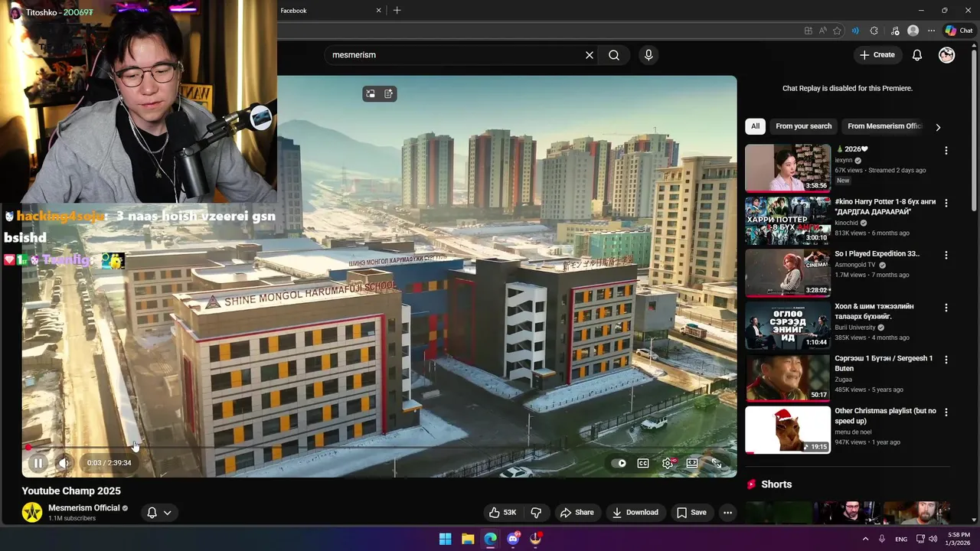This screenshot has height=551, width=980.
Task: Start voice search with microphone
Action: pos(648,55)
